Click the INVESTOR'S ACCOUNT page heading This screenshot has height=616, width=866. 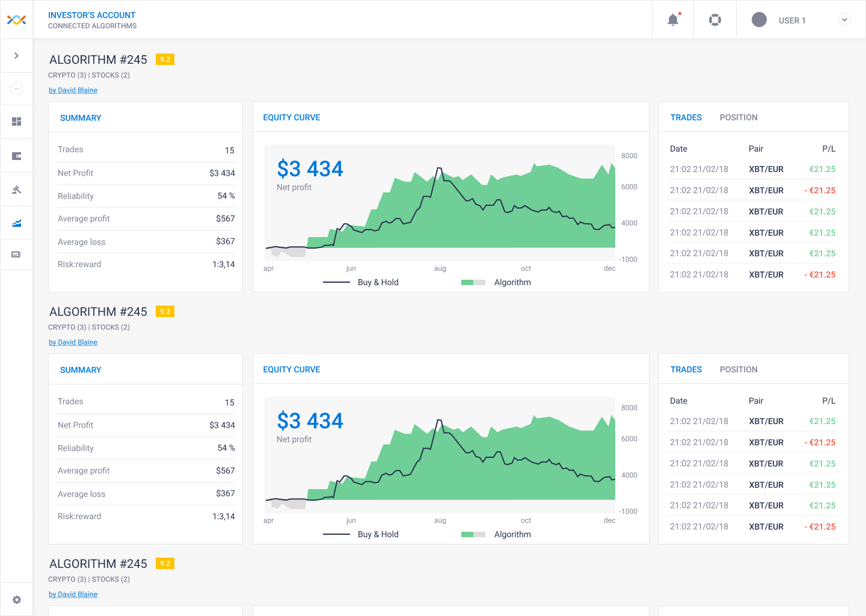[x=91, y=15]
